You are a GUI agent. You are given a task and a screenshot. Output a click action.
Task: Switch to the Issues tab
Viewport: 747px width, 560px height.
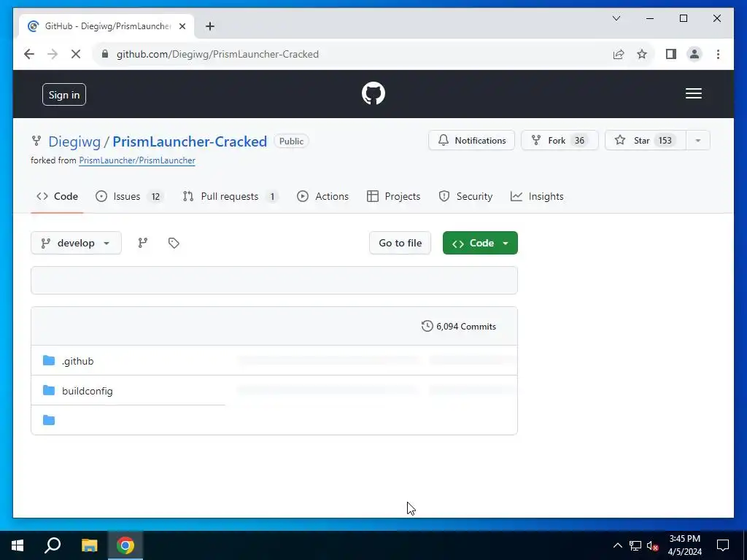129,196
